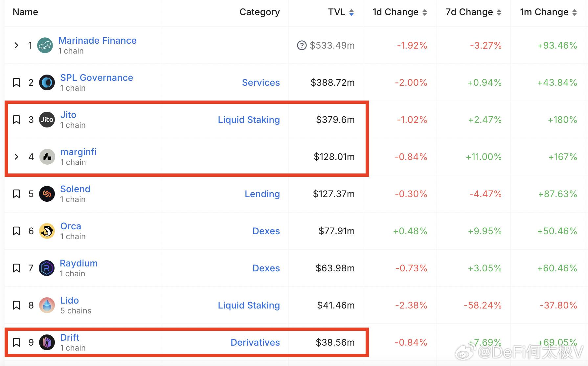Click the Drift logo icon
The width and height of the screenshot is (588, 366).
pos(47,342)
